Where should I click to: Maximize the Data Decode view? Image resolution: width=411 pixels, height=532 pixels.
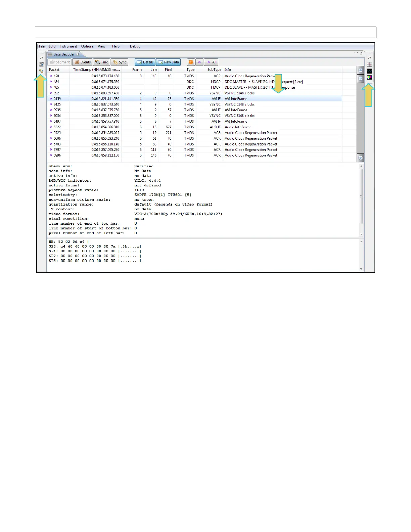point(361,53)
